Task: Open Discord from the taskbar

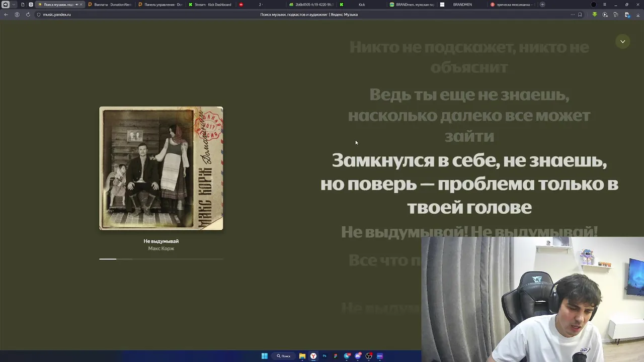Action: 358,356
